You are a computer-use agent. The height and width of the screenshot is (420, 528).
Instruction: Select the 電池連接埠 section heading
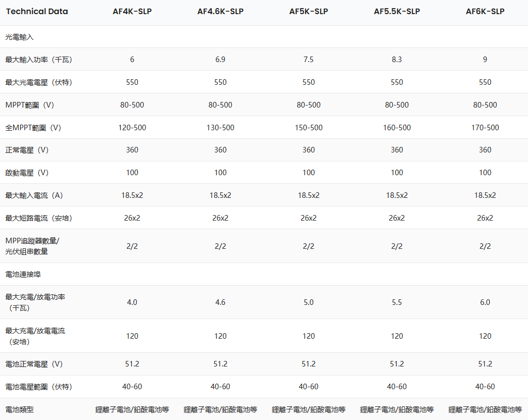pyautogui.click(x=23, y=274)
